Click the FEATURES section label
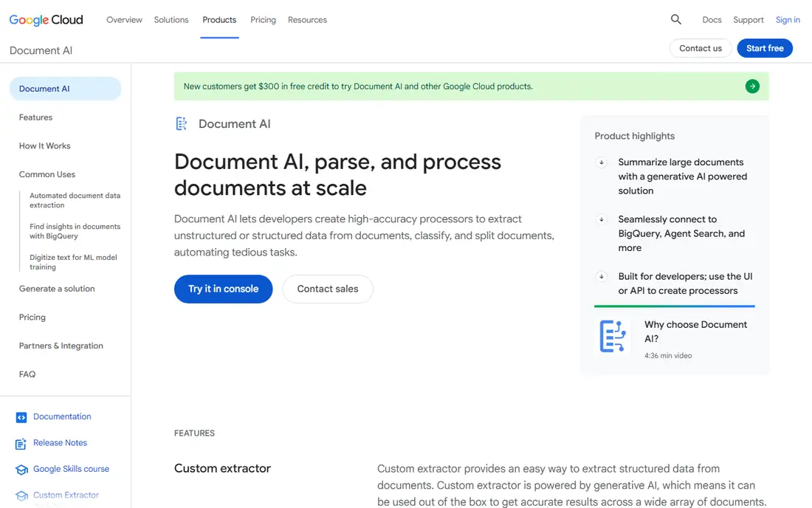812x508 pixels. click(x=194, y=433)
